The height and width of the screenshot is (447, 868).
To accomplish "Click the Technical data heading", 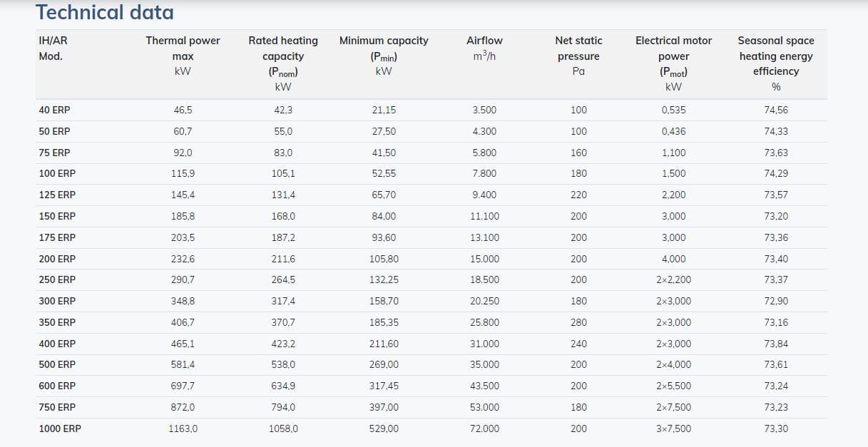I will pyautogui.click(x=105, y=12).
